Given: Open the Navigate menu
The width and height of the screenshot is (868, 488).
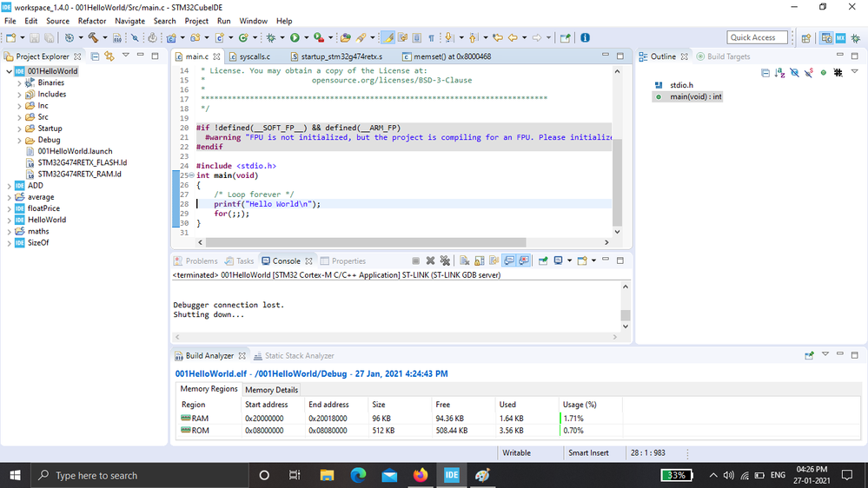Looking at the screenshot, I should click(129, 21).
